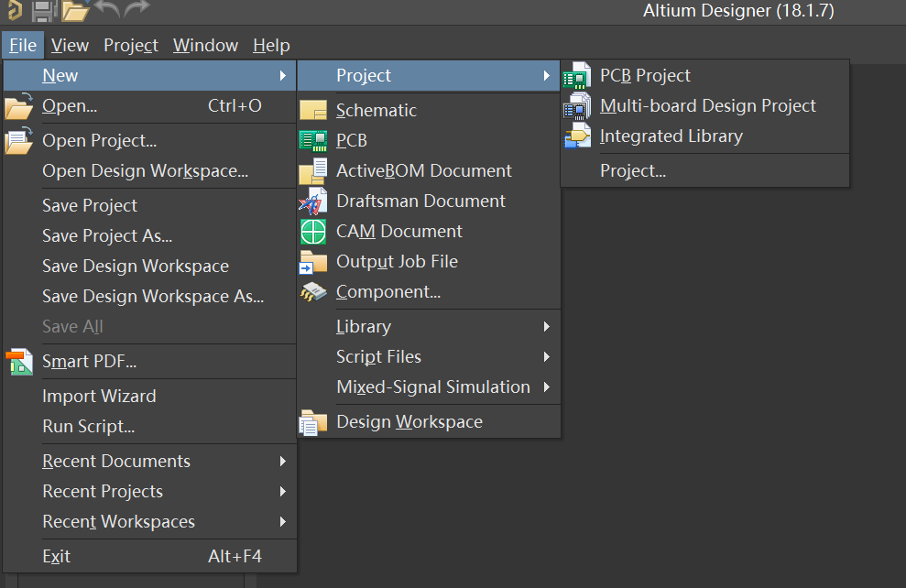
Task: Expand the Recent Workspaces submenu arrow
Action: 282,521
